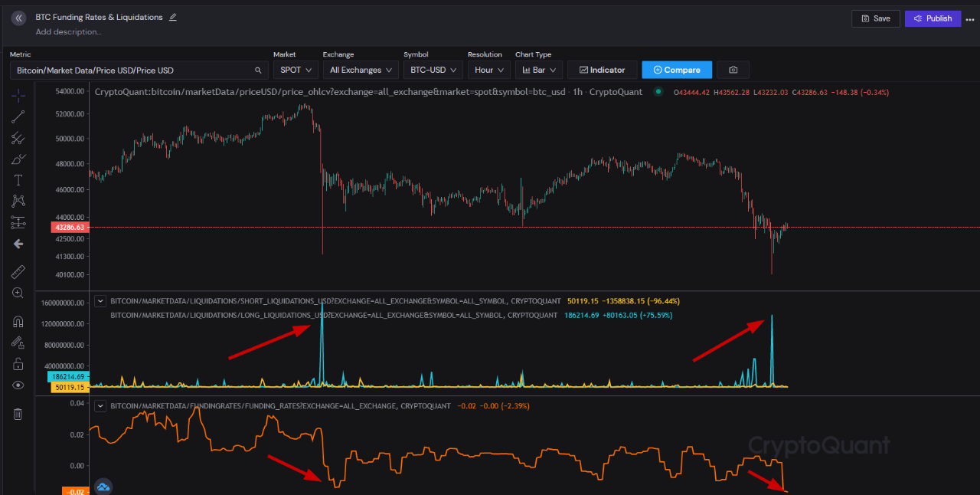Image resolution: width=980 pixels, height=495 pixels.
Task: Toggle hide all drawings eye icon
Action: [18, 385]
